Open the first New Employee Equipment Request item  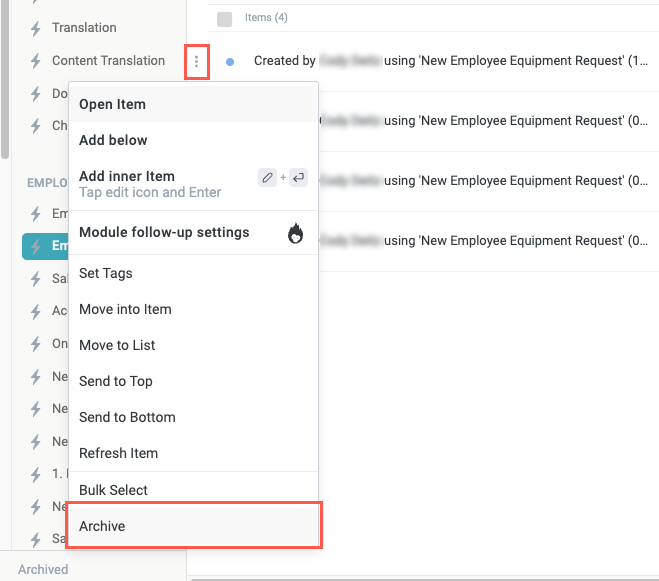(x=450, y=62)
